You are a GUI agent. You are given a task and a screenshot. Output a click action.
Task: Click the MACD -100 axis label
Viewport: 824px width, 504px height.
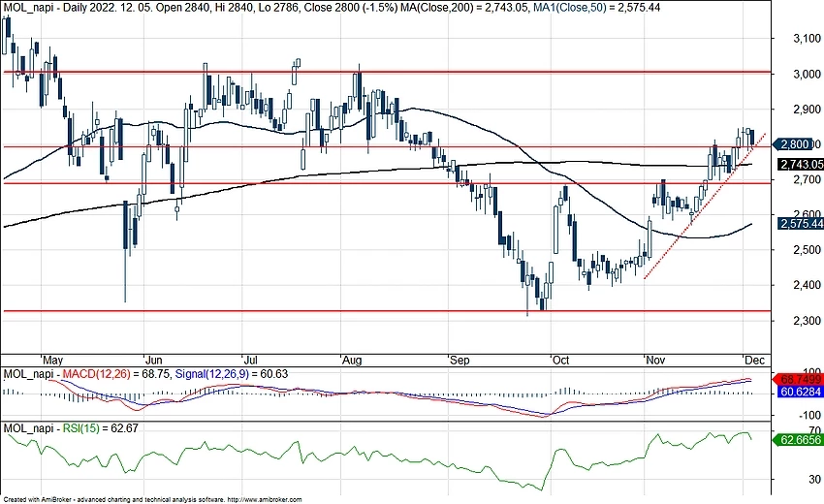click(x=809, y=415)
